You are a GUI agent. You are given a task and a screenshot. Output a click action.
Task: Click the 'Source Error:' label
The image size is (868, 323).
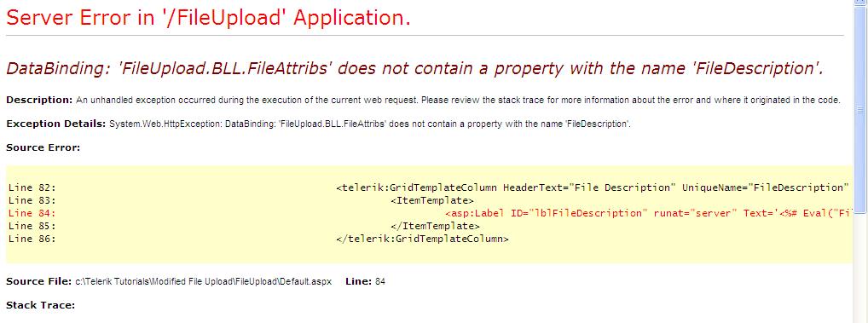pos(43,147)
